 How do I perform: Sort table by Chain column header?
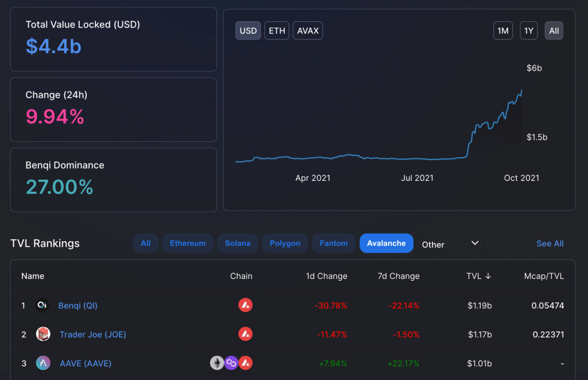241,276
